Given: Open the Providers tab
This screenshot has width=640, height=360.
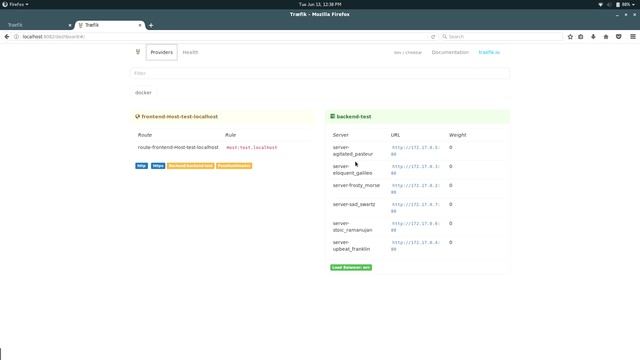Looking at the screenshot, I should pyautogui.click(x=162, y=52).
